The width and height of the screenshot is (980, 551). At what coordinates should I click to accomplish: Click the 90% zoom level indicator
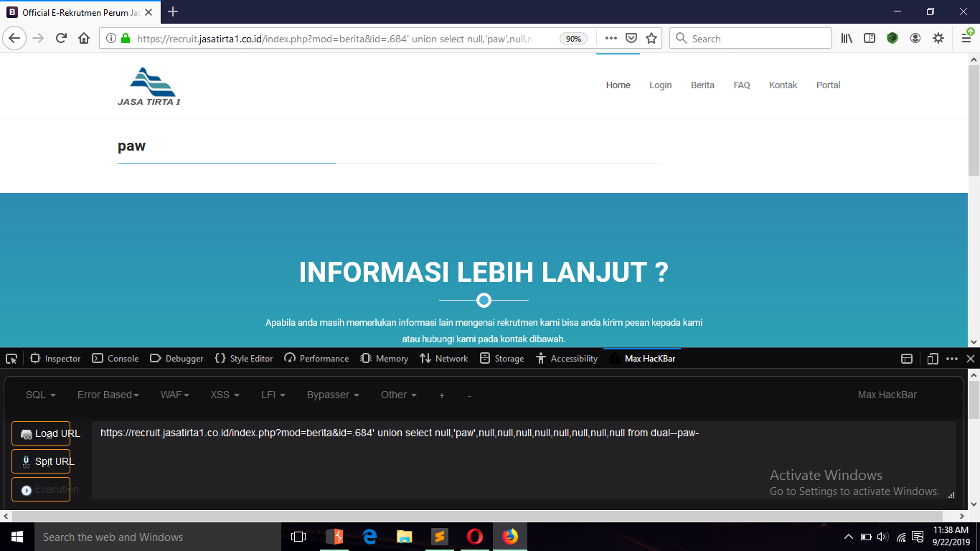pyautogui.click(x=574, y=39)
